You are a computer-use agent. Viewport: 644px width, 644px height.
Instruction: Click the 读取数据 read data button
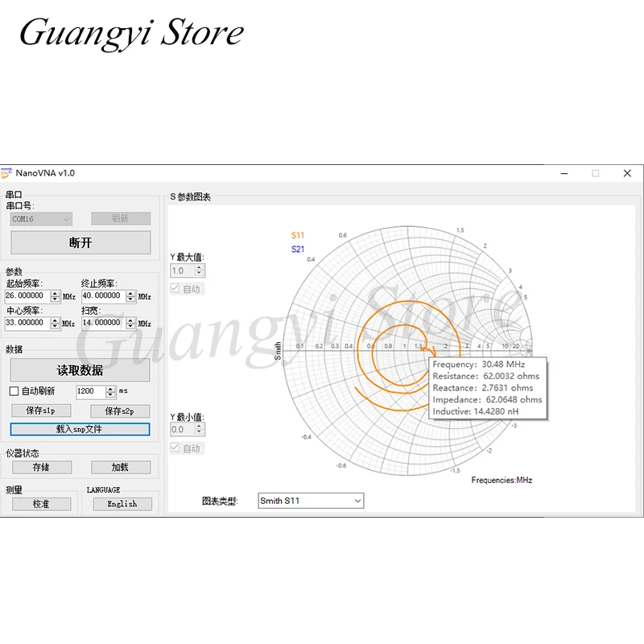pyautogui.click(x=80, y=370)
